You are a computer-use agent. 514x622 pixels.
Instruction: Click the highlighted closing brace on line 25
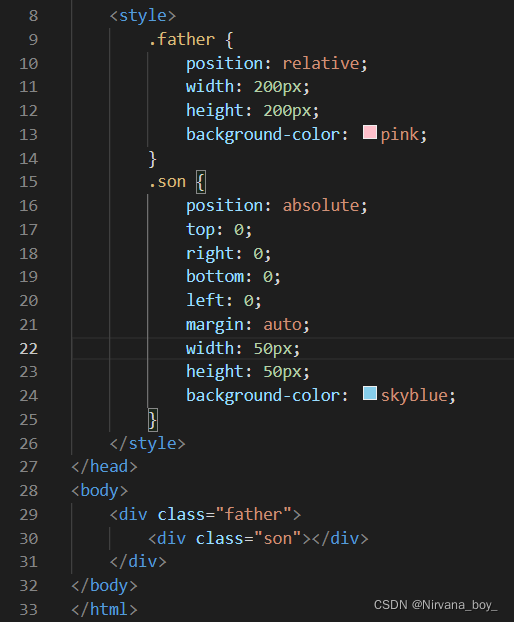coord(153,420)
